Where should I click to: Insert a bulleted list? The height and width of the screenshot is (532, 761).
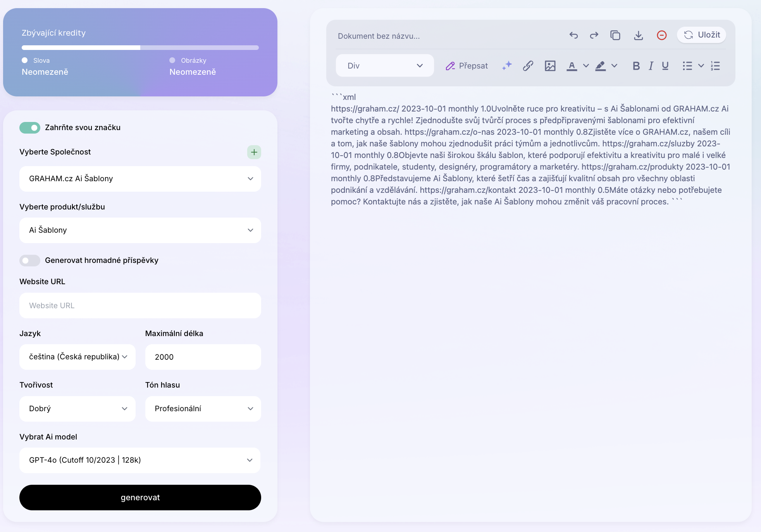tap(687, 66)
